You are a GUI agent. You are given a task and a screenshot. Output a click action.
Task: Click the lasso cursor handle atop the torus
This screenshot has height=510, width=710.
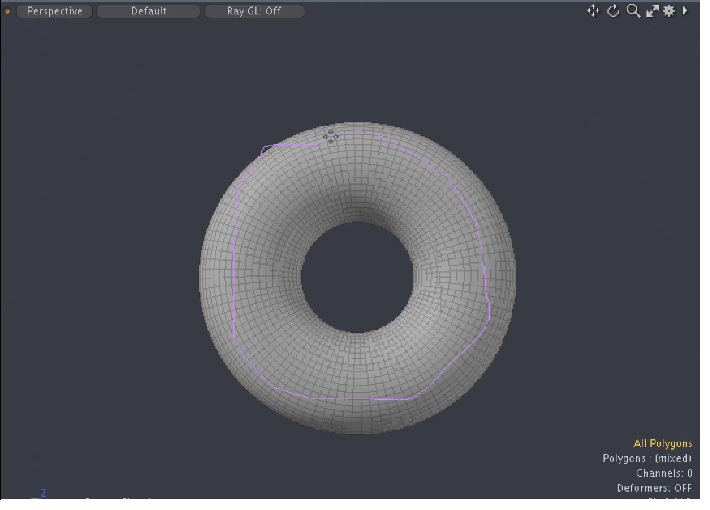tap(330, 135)
